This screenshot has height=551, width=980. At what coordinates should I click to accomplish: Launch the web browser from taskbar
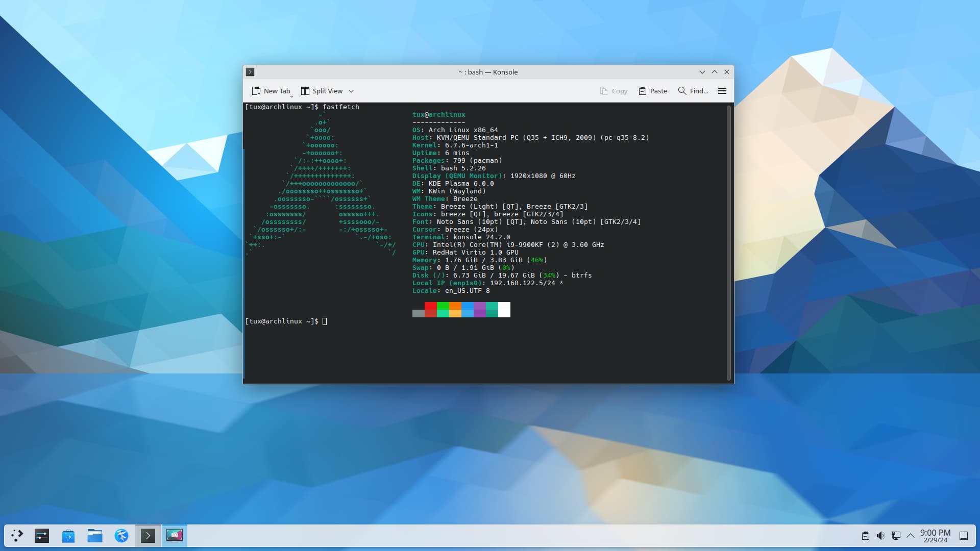pos(121,536)
